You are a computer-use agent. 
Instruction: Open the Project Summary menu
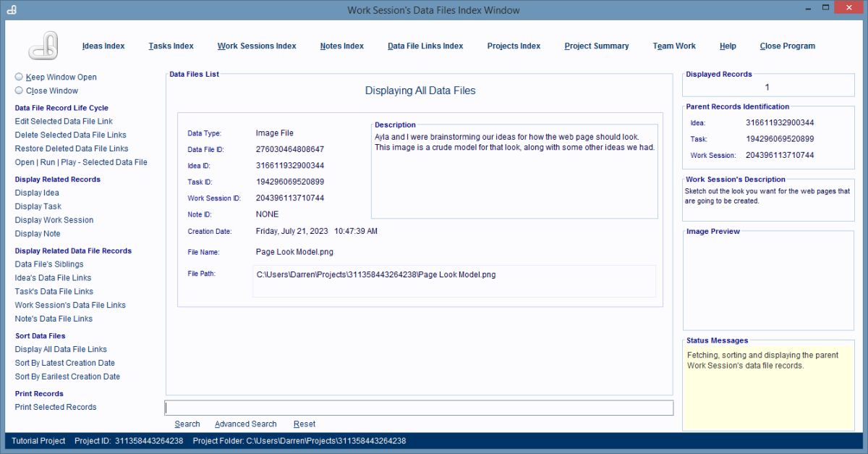[597, 46]
